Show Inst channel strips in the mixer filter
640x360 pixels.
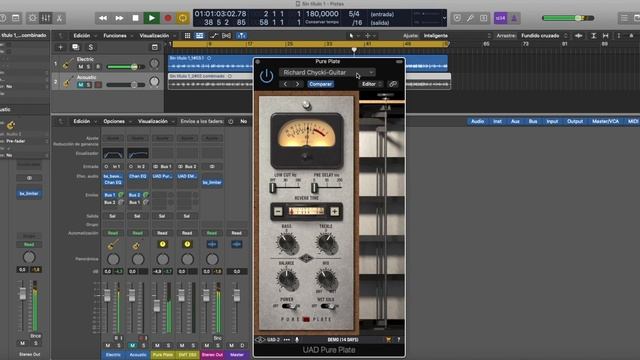(497, 121)
